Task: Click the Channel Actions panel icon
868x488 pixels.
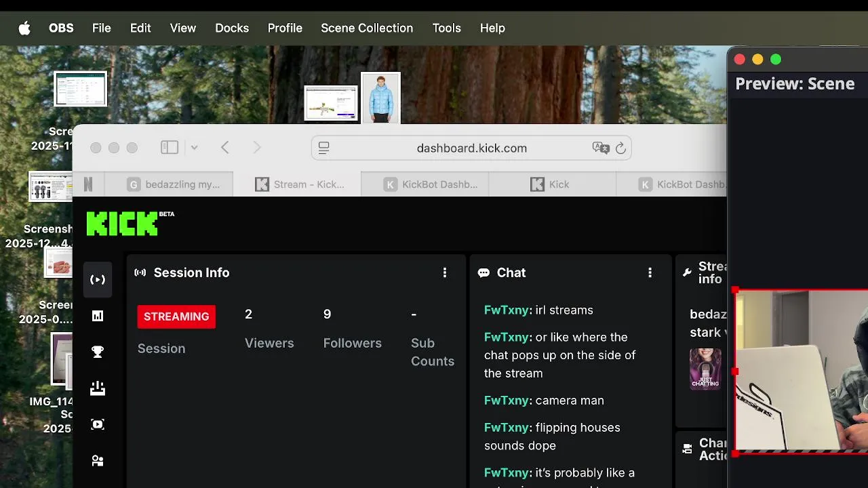Action: click(x=687, y=449)
